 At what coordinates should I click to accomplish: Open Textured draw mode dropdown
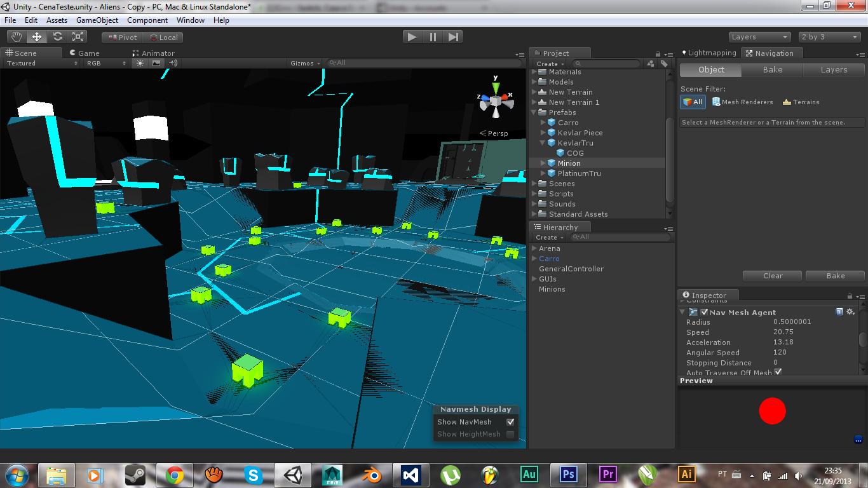coord(42,63)
